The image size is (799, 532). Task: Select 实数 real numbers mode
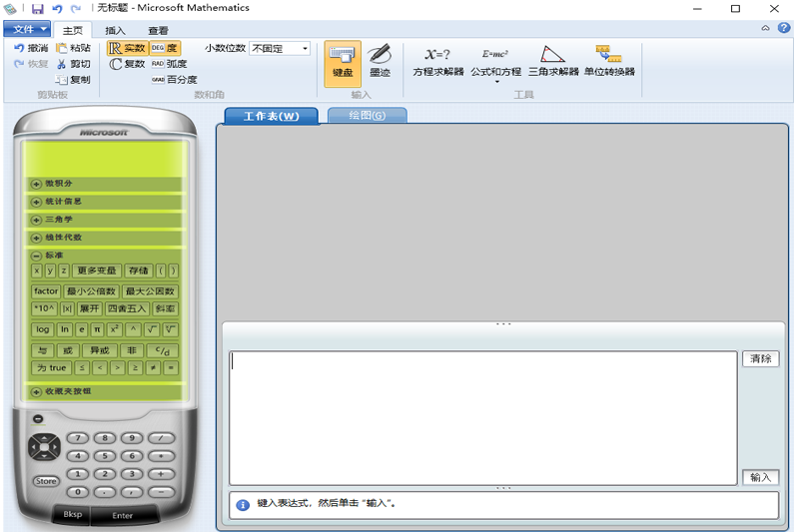coord(128,48)
